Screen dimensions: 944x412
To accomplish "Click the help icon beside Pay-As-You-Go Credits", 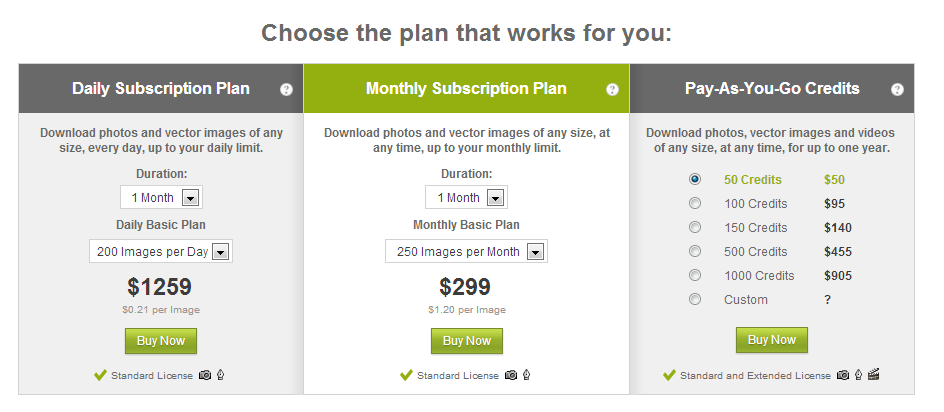I will click(897, 90).
